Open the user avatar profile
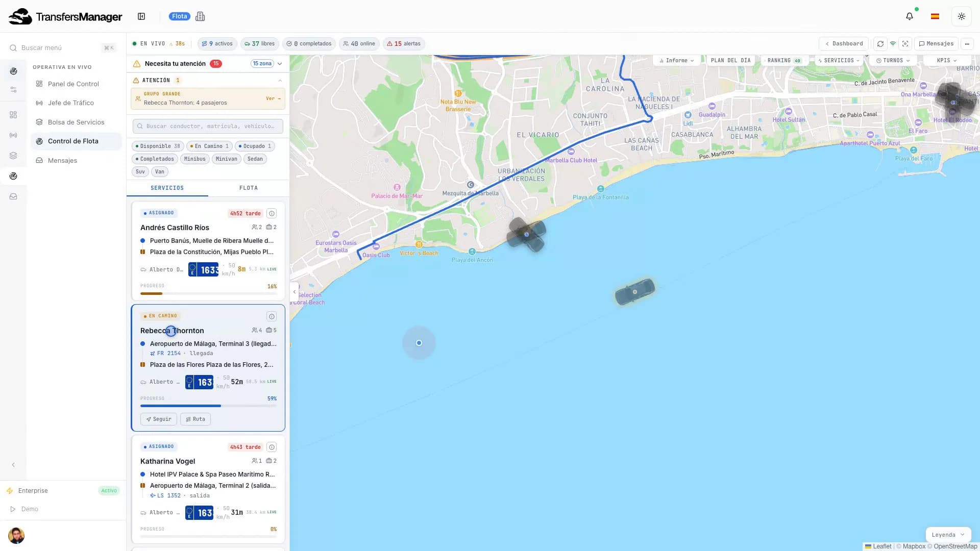Image resolution: width=980 pixels, height=551 pixels. click(16, 535)
